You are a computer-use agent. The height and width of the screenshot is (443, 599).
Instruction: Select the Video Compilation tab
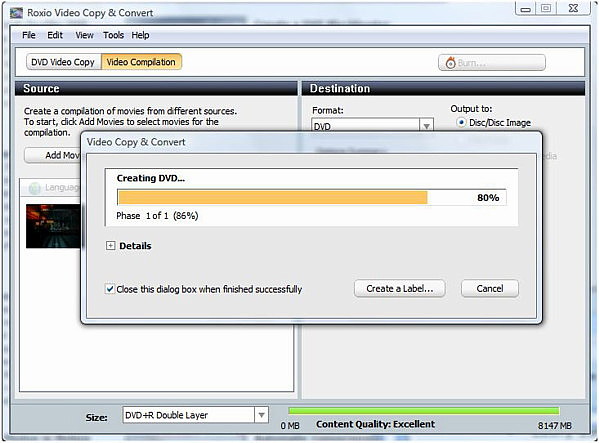(x=141, y=62)
